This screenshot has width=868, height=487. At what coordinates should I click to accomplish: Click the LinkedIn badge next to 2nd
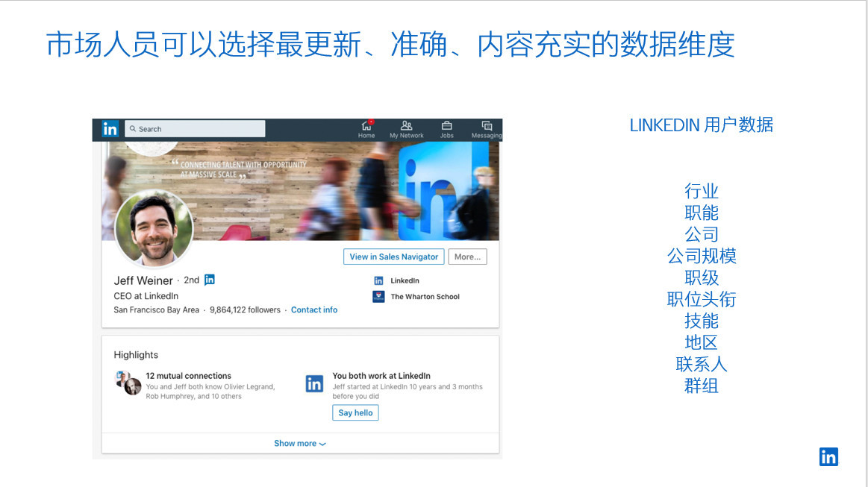210,280
